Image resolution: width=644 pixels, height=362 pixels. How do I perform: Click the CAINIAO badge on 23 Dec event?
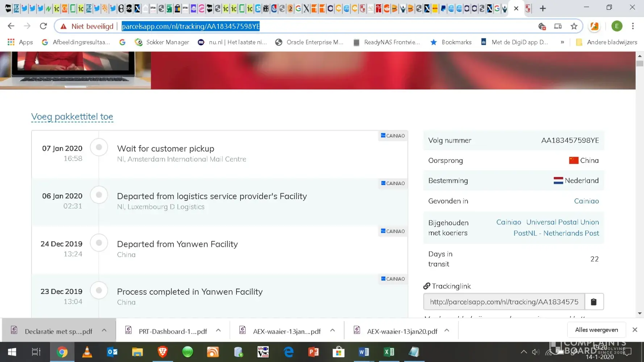(393, 279)
